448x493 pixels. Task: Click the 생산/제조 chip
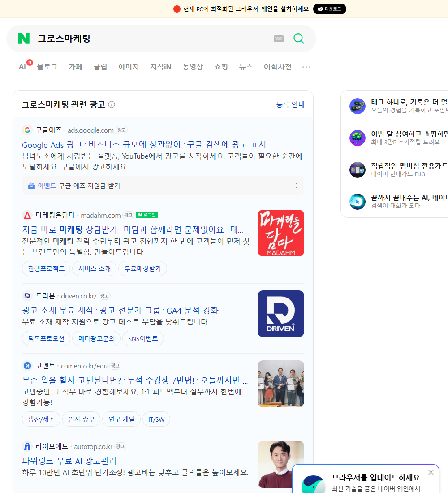click(41, 419)
